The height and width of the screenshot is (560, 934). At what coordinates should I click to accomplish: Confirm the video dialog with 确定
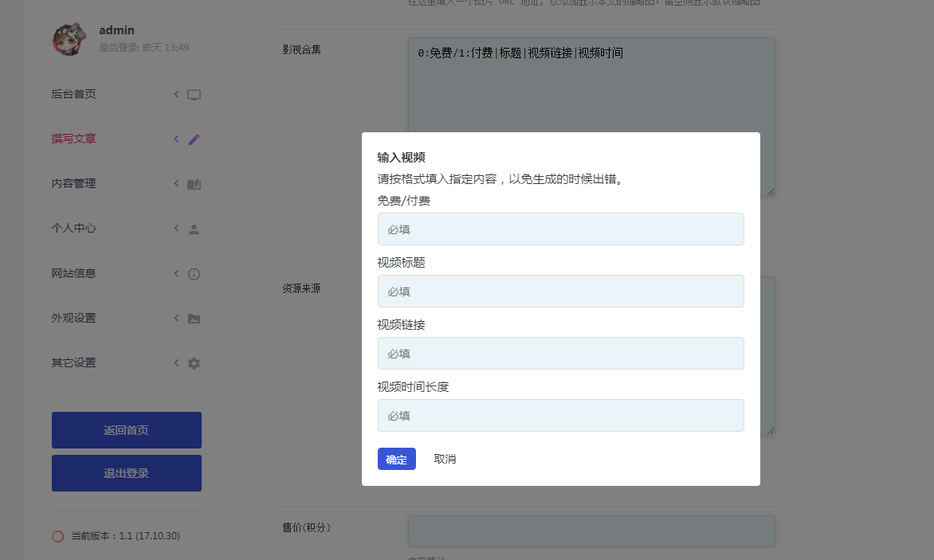(x=396, y=459)
